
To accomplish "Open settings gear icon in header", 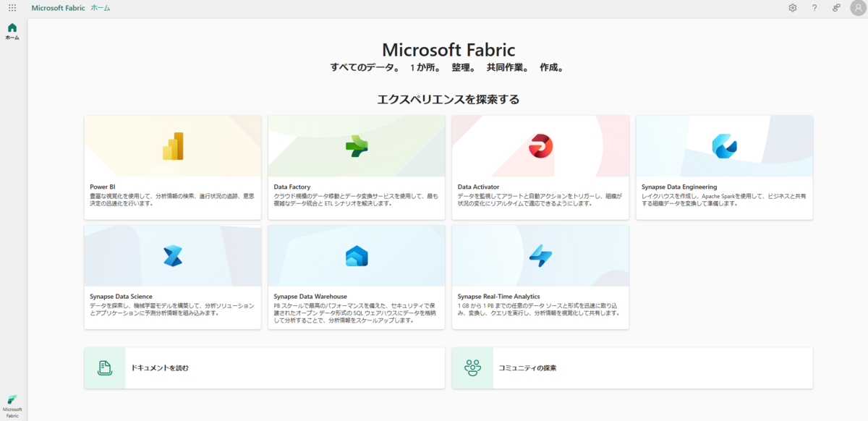I will (793, 7).
